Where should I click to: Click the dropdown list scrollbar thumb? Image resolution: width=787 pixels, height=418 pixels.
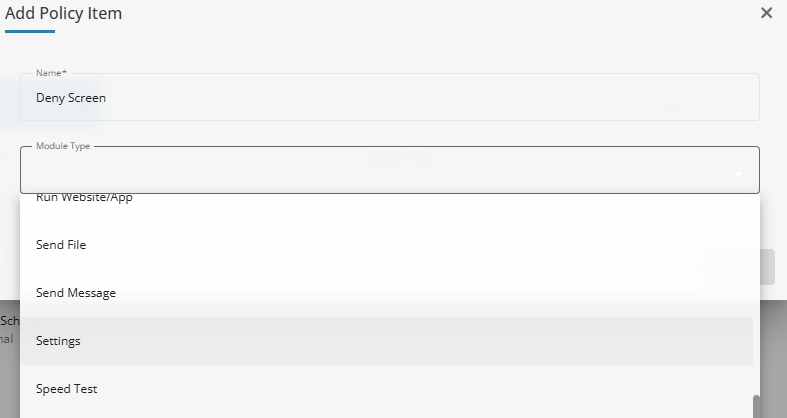click(x=756, y=406)
